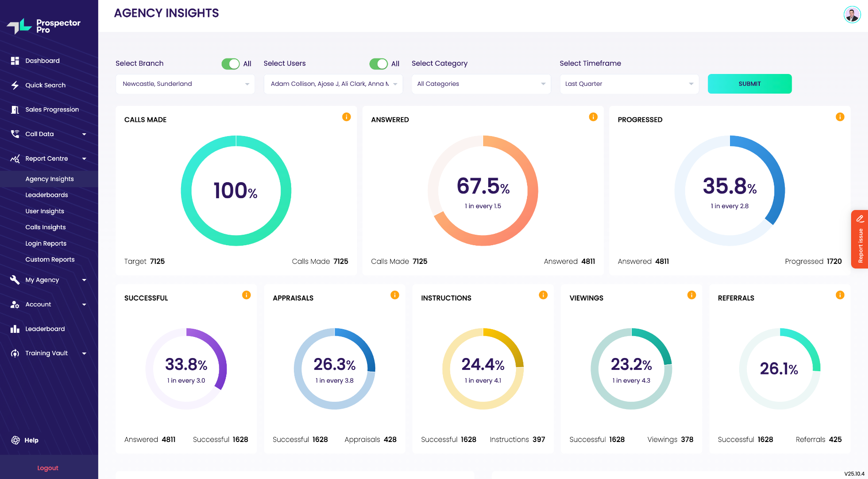Screen dimensions: 868x479
Task: Select Agency Insights submenu item
Action: pyautogui.click(x=49, y=179)
